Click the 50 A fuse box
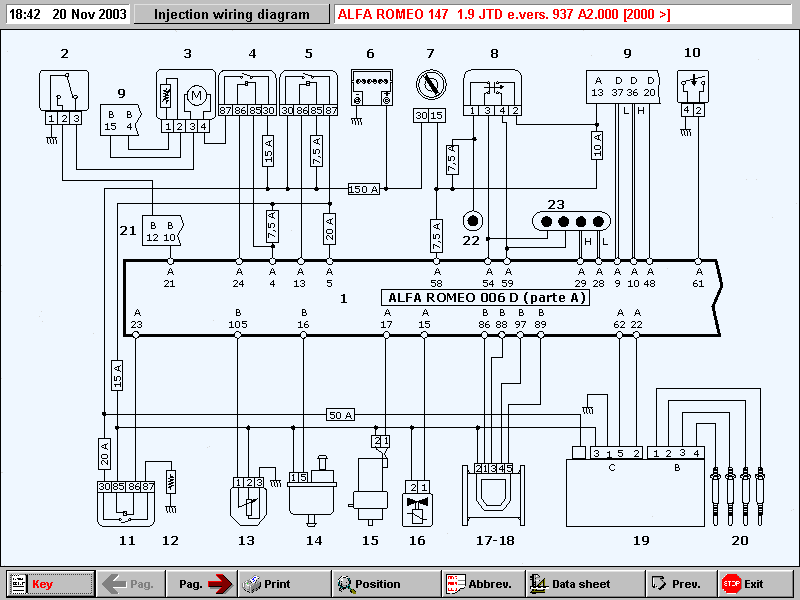Screen dimensions: 800x600 tap(340, 415)
